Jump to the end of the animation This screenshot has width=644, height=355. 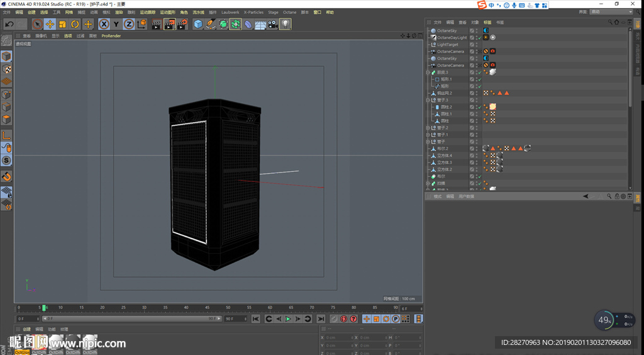[x=320, y=319]
